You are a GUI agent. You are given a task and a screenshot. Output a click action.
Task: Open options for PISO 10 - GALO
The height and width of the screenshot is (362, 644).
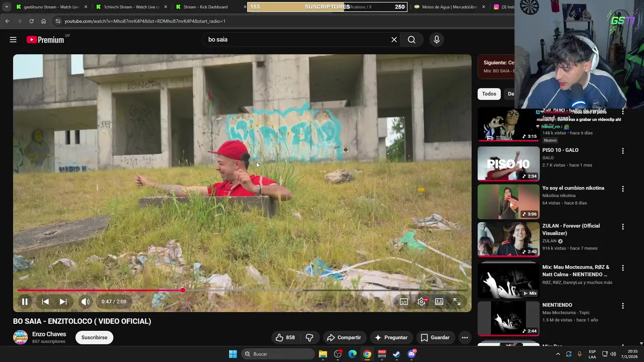pos(623,151)
